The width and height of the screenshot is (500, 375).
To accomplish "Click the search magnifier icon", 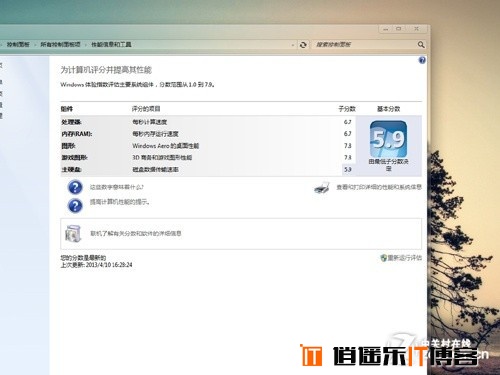I will tap(421, 44).
